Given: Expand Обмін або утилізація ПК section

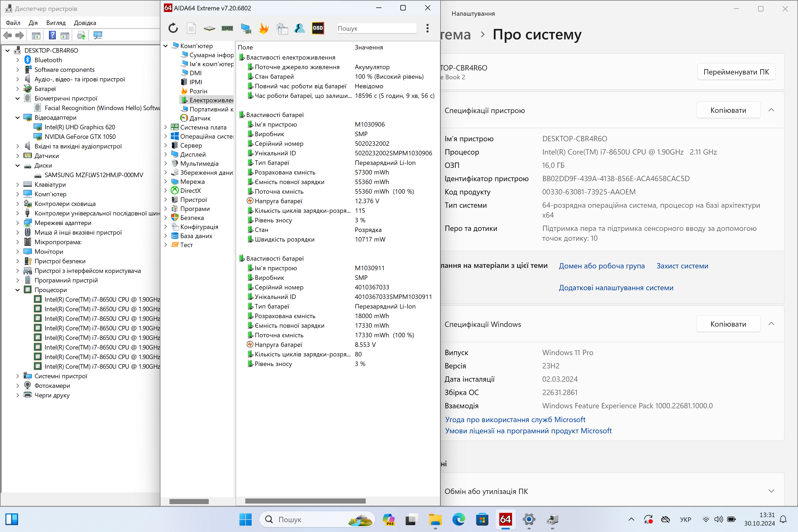Looking at the screenshot, I should pos(771,491).
